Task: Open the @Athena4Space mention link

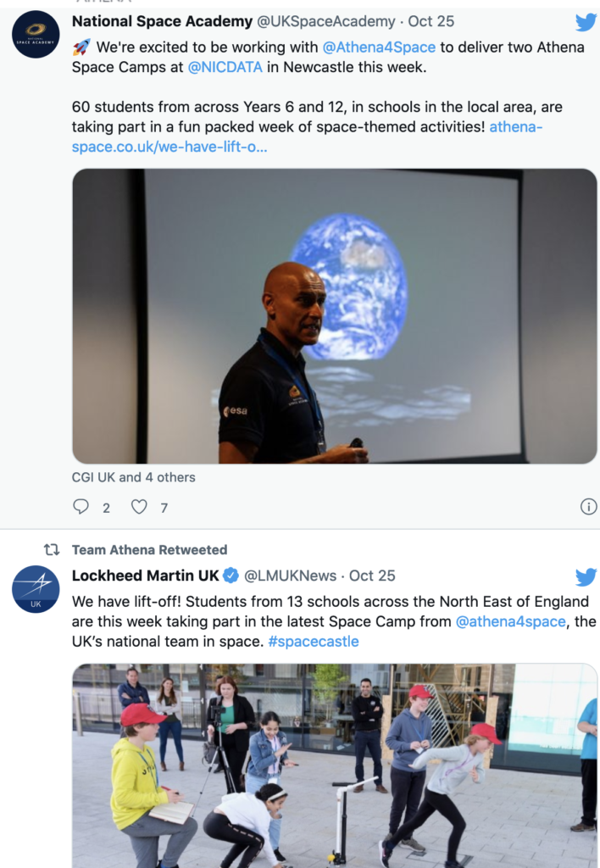Action: (x=379, y=47)
